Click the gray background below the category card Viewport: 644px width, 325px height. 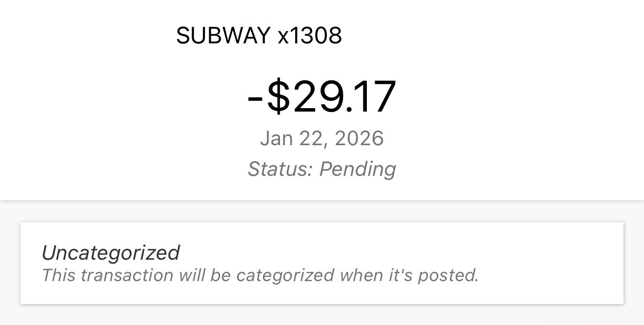tap(322, 315)
